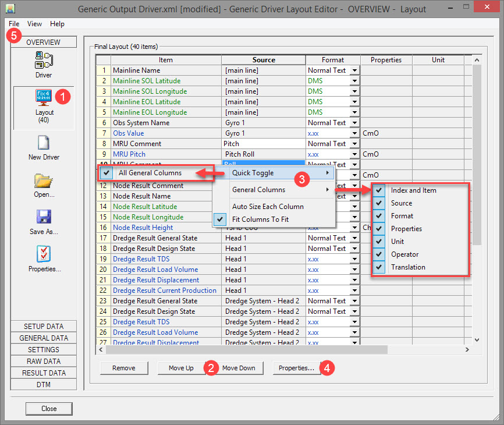Uncheck the Translation column option

click(379, 267)
